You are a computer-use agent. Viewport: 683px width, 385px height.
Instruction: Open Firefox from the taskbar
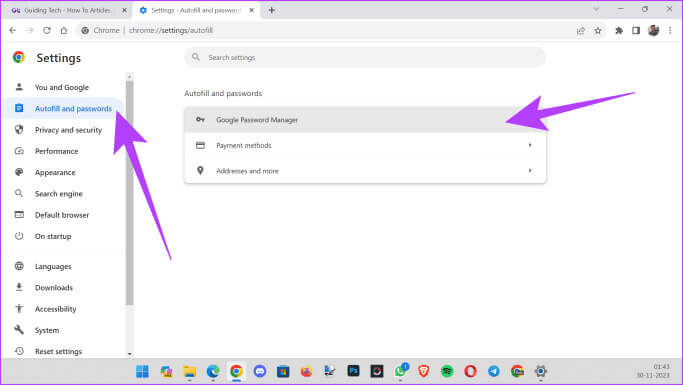coord(307,371)
